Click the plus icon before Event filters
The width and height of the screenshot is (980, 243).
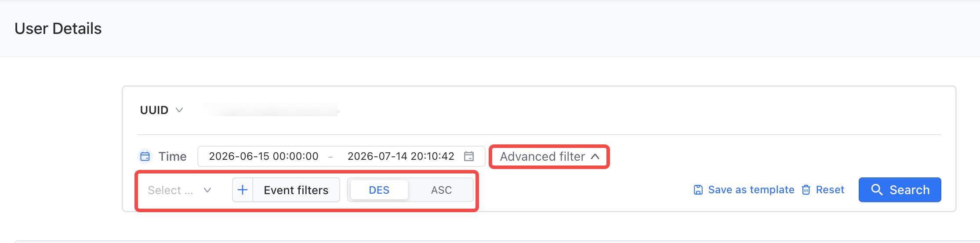point(243,190)
